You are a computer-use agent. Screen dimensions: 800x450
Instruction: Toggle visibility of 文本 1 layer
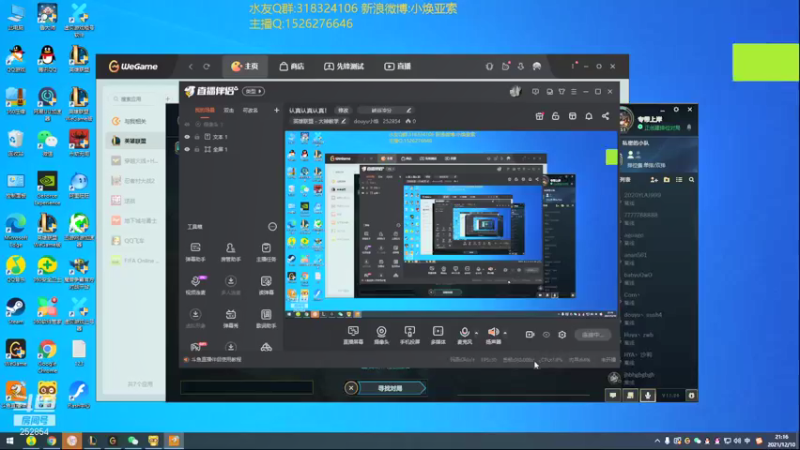coord(187,137)
